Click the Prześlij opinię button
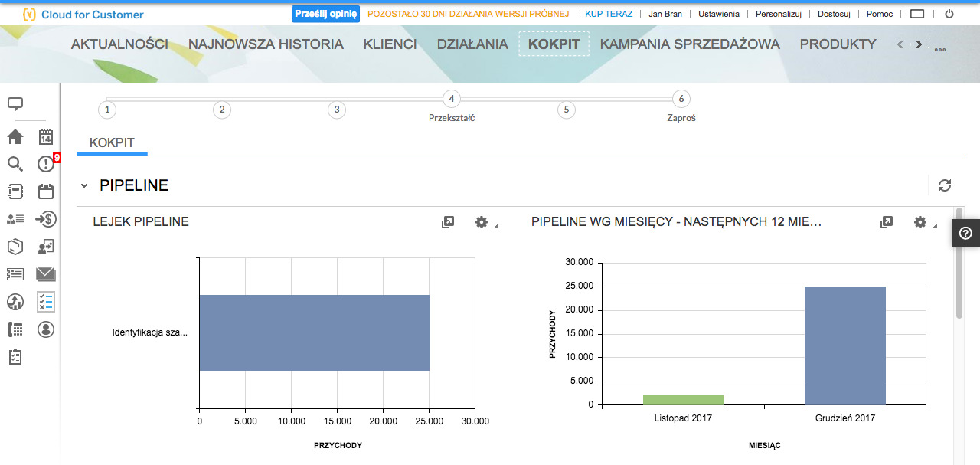This screenshot has width=980, height=465. 326,14
